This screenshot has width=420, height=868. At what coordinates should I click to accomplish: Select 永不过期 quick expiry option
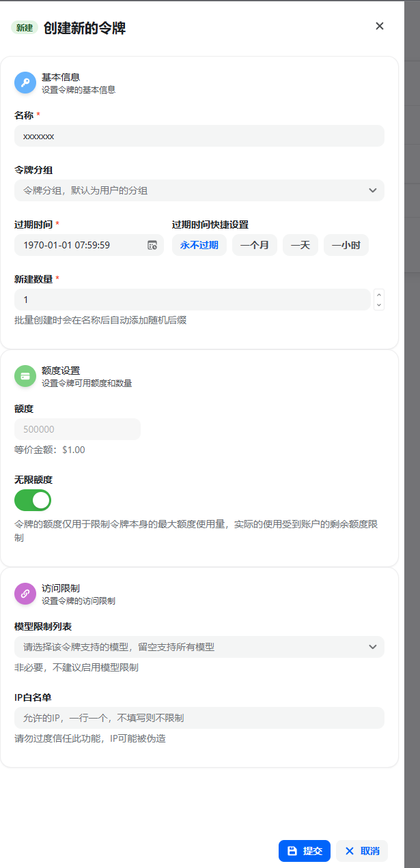(x=199, y=245)
